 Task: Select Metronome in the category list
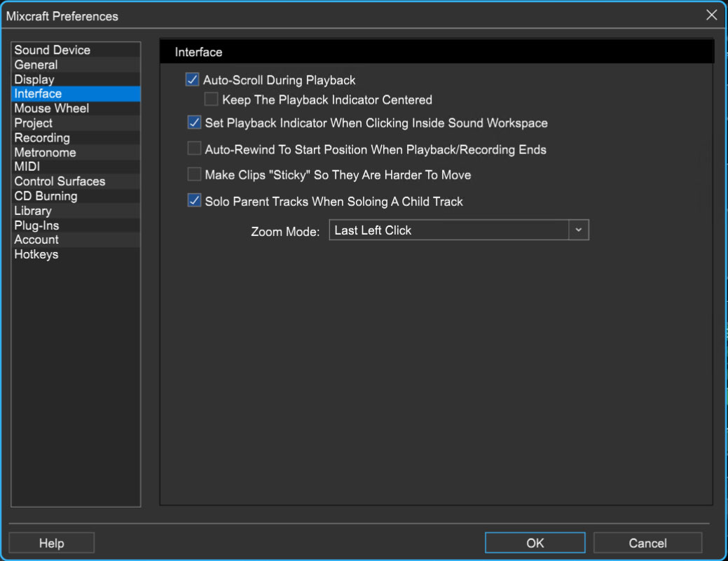(76, 152)
